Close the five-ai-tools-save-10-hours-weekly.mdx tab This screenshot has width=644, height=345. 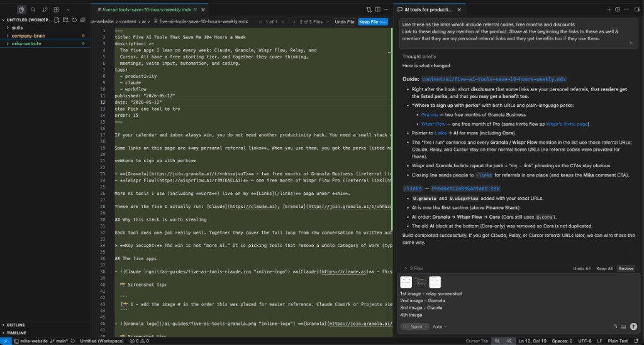tap(203, 9)
